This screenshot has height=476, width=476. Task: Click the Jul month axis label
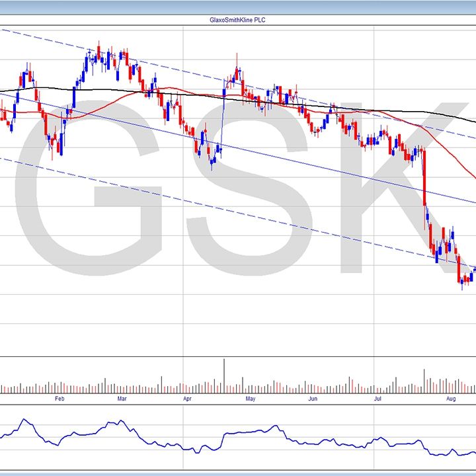pos(377,399)
